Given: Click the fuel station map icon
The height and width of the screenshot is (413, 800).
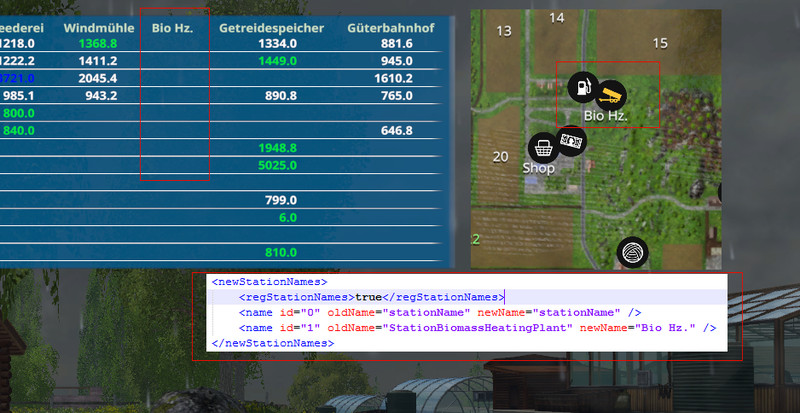Looking at the screenshot, I should click(582, 87).
